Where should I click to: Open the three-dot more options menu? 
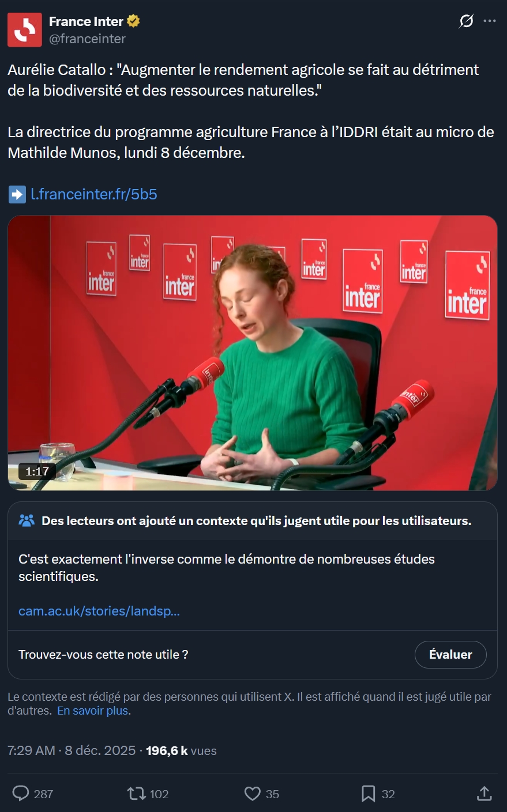490,21
